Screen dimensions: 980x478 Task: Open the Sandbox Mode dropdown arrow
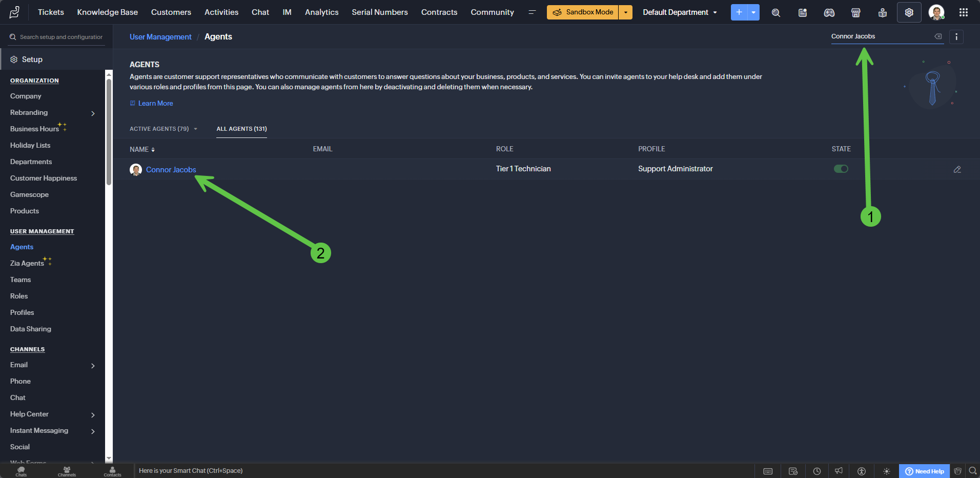pos(625,12)
